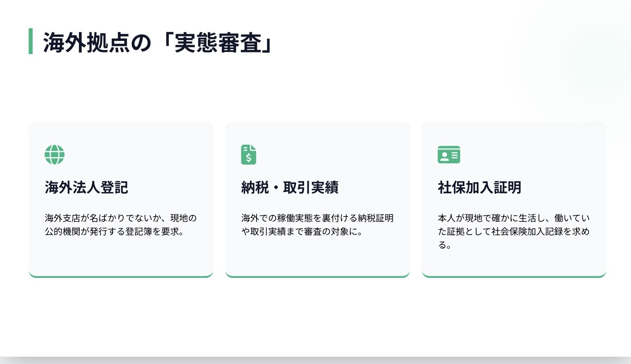Click the quoted 「実態審査」 title phrase
The image size is (631, 364).
(218, 43)
